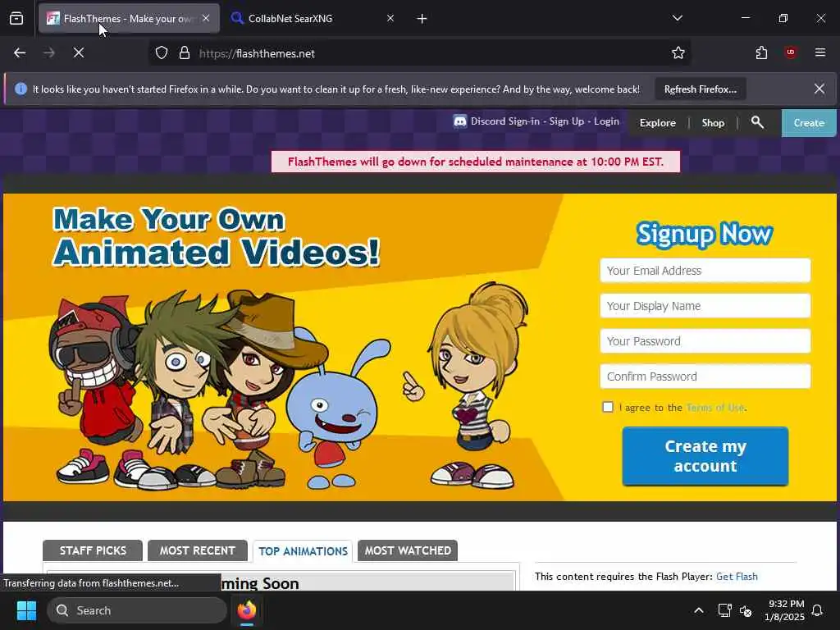Check the agree to Terms checkbox

(608, 407)
